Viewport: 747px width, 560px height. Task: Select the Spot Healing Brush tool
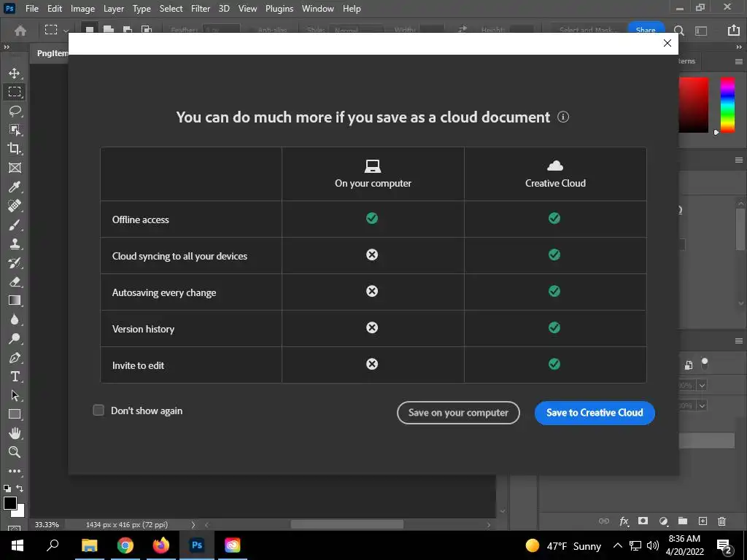pyautogui.click(x=15, y=206)
